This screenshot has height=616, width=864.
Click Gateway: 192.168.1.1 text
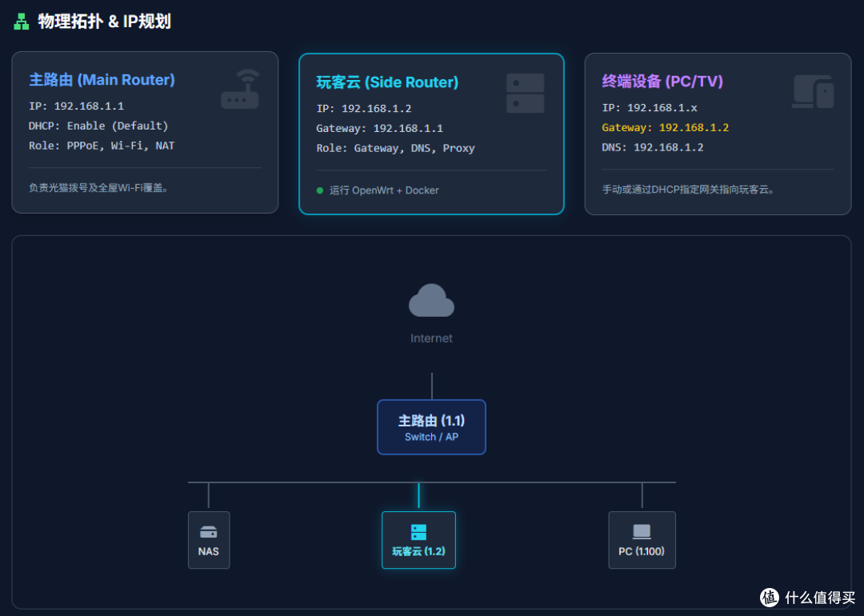point(380,128)
